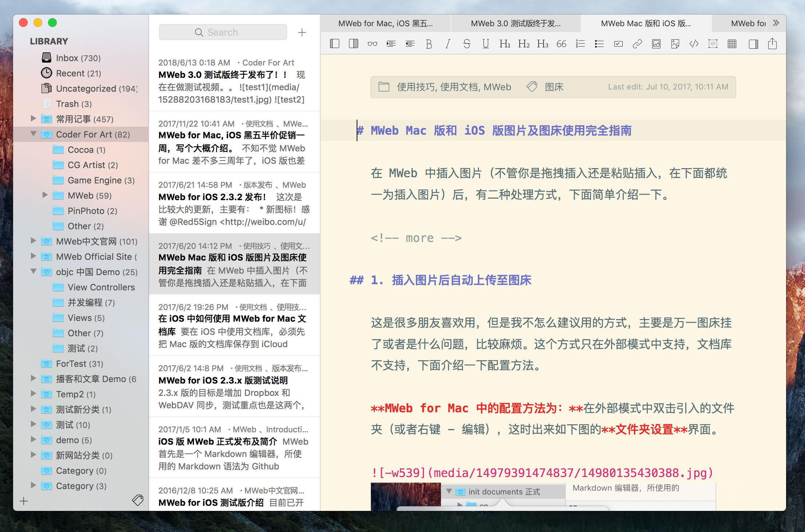Screen dimensions: 805x532
Task: Expand the 常用记事 category
Action: tap(33, 119)
